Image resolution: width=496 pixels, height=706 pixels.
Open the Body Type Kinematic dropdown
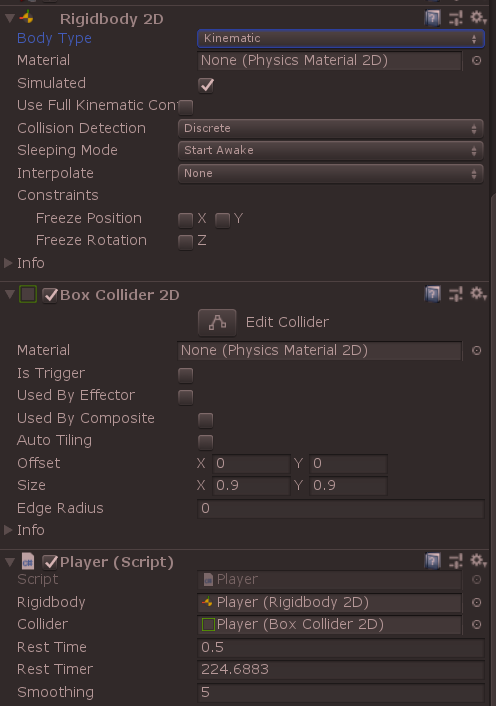[x=340, y=38]
